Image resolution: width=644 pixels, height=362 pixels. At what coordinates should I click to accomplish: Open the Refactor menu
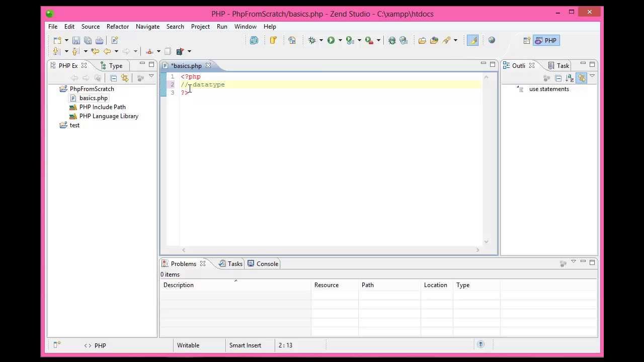[x=118, y=27]
